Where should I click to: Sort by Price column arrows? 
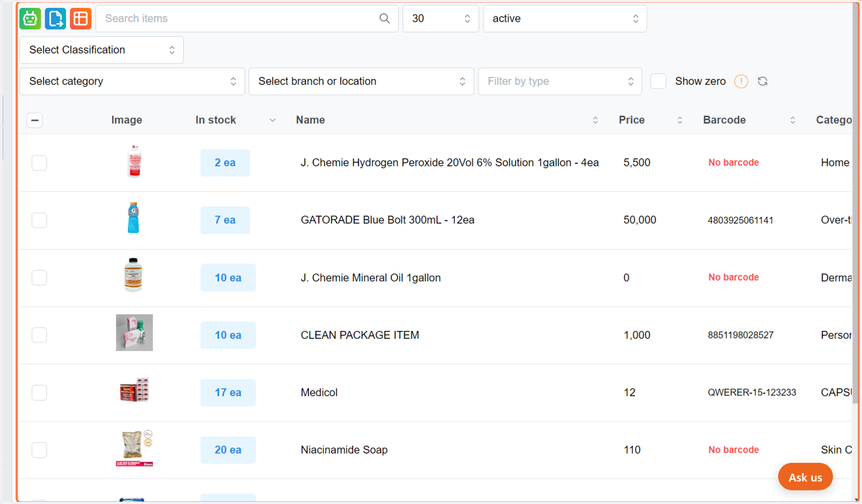tap(680, 120)
